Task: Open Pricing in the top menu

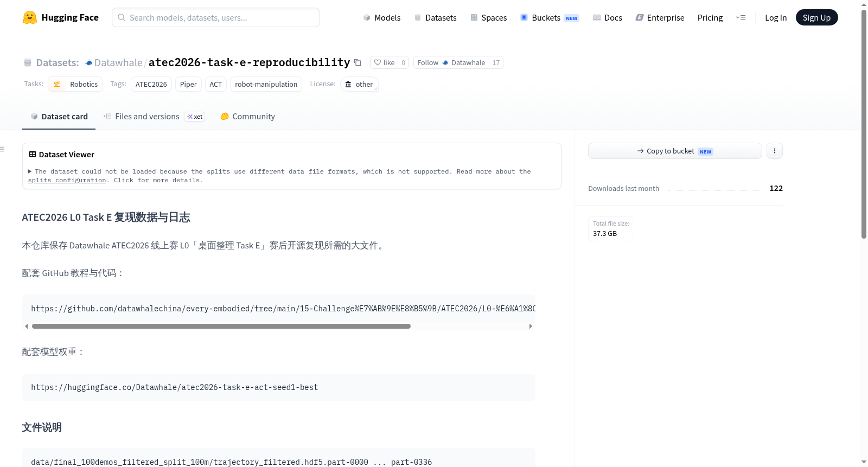Action: pyautogui.click(x=710, y=17)
